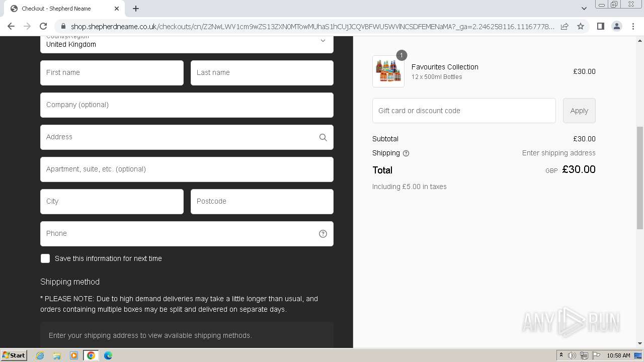Select the £30.00 total amount
644x362 pixels.
click(x=579, y=169)
